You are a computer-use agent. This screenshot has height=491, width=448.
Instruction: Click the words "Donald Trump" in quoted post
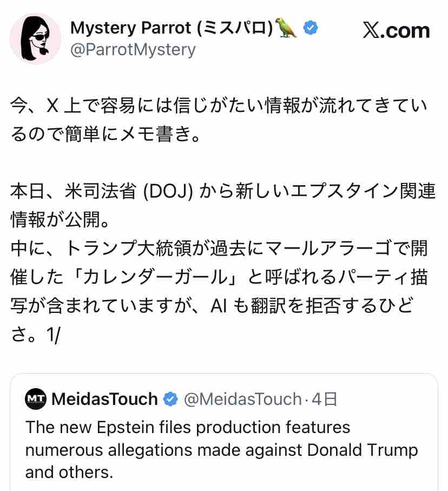click(362, 450)
